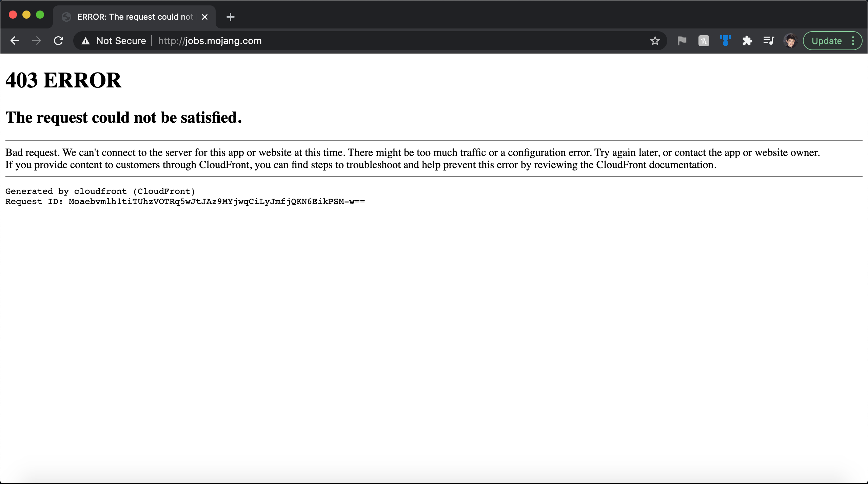The height and width of the screenshot is (484, 868).
Task: Open the three-dot Chrome menu
Action: coord(853,41)
